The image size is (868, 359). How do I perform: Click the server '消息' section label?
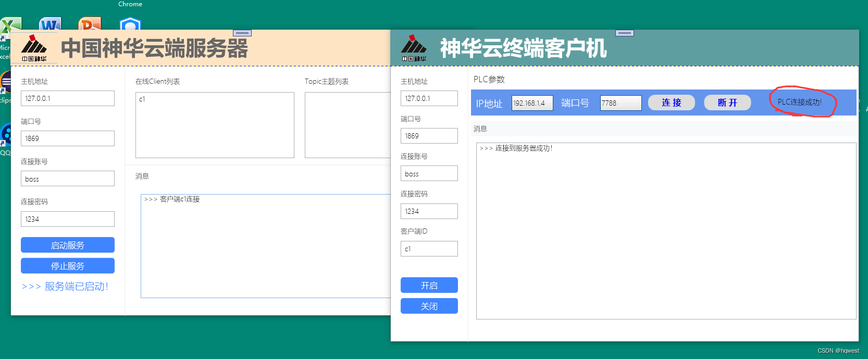(x=142, y=176)
